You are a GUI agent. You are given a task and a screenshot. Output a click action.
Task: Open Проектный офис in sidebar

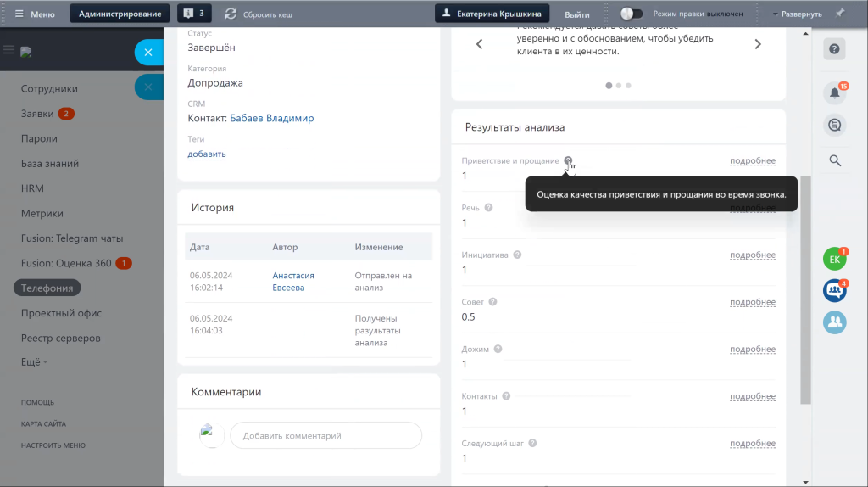pos(61,313)
